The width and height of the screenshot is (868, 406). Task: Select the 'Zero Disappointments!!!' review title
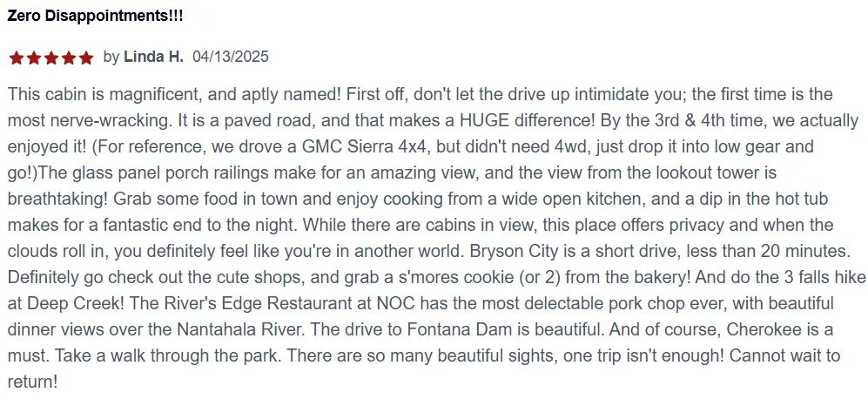(95, 16)
